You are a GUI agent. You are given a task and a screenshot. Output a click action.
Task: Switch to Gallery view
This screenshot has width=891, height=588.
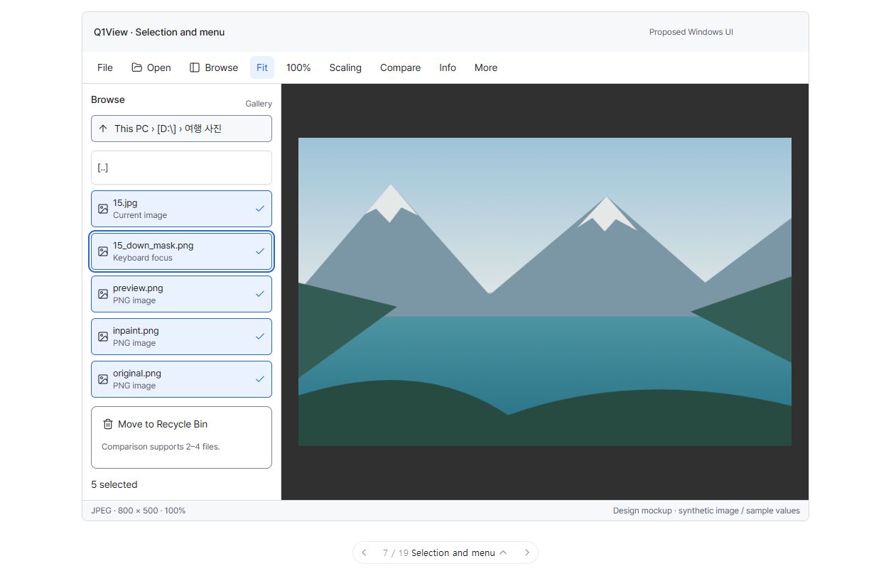pos(259,104)
